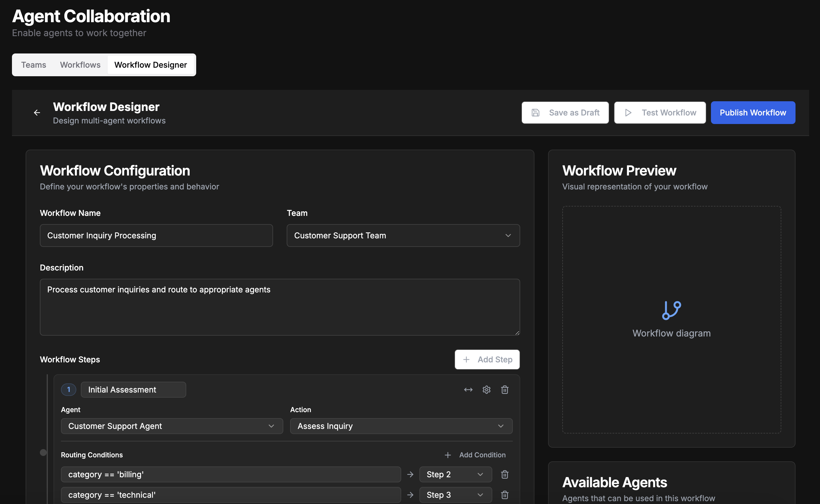
Task: Click Publish Workflow button
Action: (x=753, y=113)
